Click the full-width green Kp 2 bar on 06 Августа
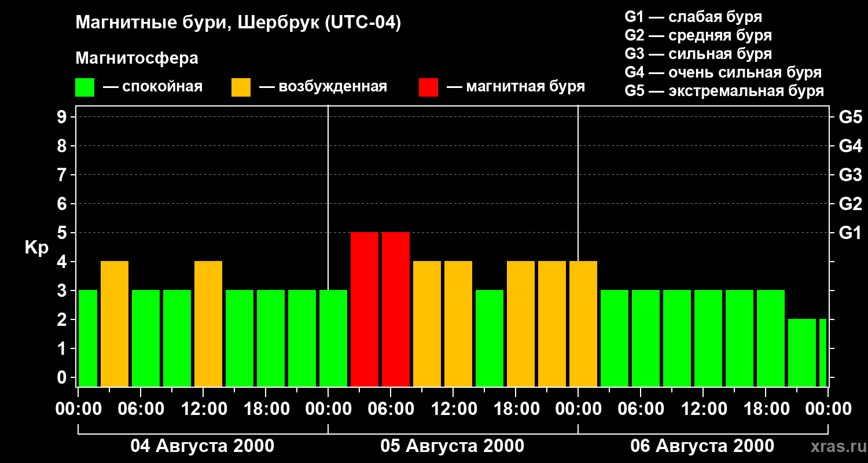This screenshot has height=463, width=868. point(802,353)
